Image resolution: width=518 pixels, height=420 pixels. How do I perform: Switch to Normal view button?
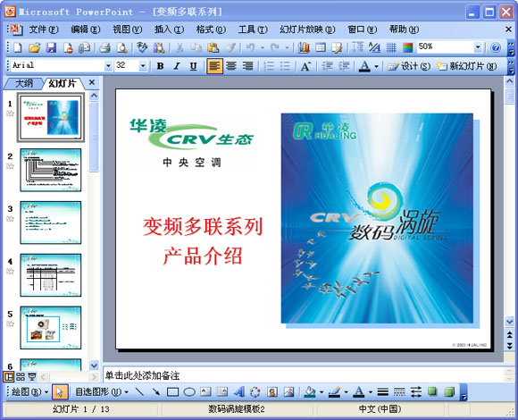click(8, 376)
